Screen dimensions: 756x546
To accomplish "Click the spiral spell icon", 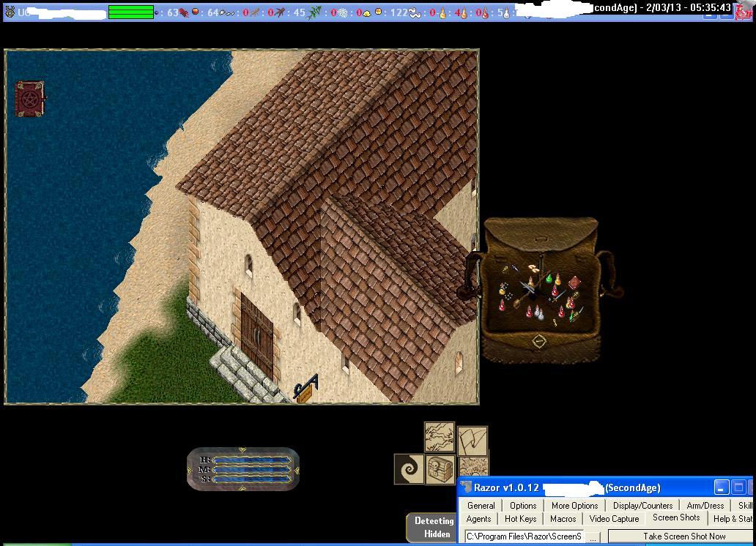I will tap(409, 469).
